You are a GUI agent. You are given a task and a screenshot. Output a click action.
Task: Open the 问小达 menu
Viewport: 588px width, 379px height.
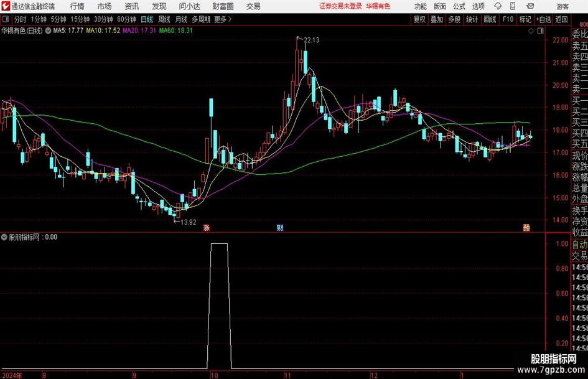(x=189, y=6)
